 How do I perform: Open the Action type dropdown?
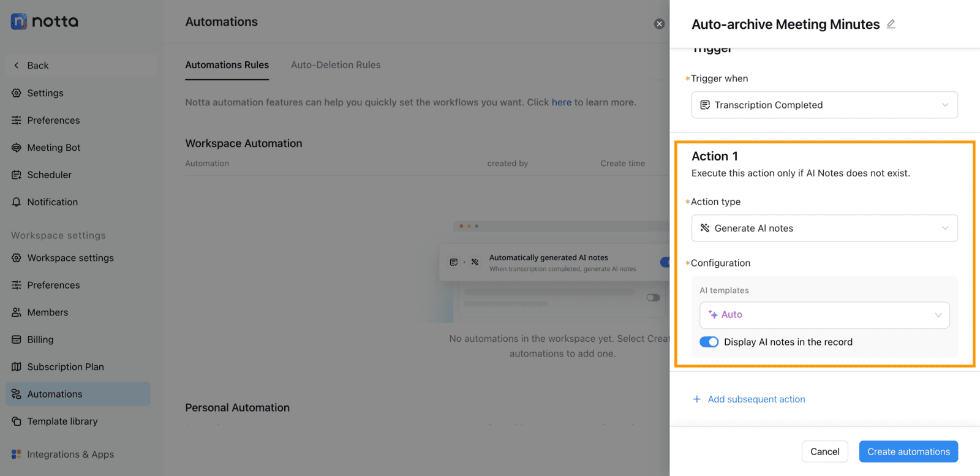[x=824, y=228]
